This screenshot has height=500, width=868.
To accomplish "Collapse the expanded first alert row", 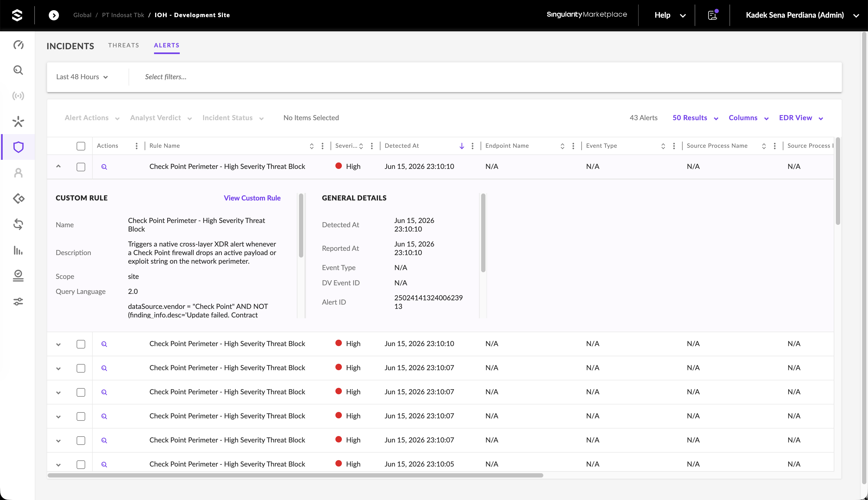I will pyautogui.click(x=58, y=166).
